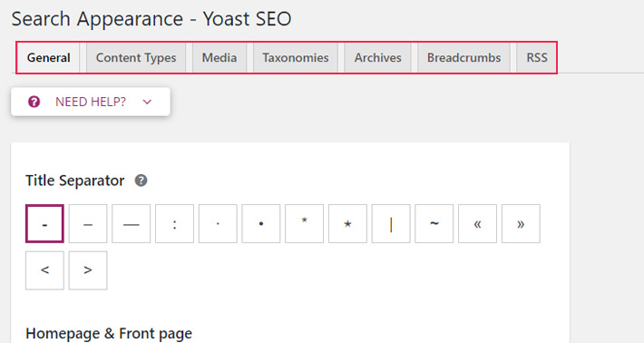Expand the NEED HELP? chevron arrow
The image size is (644, 343).
tap(147, 102)
